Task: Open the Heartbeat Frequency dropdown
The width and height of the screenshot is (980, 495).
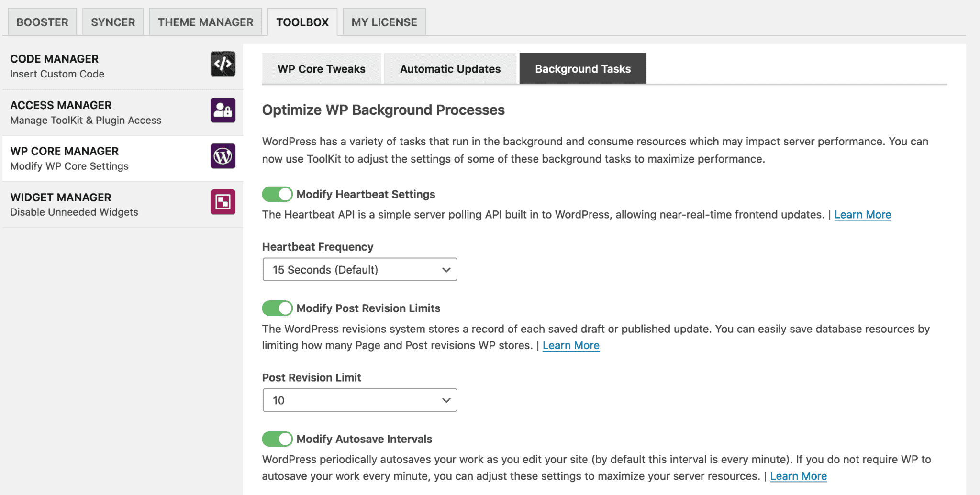Action: click(x=360, y=269)
